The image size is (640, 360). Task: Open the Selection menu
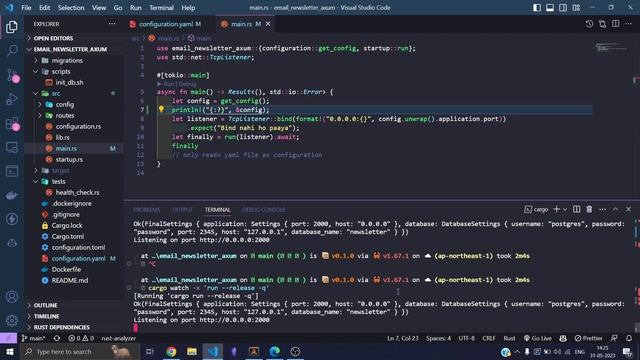71,8
